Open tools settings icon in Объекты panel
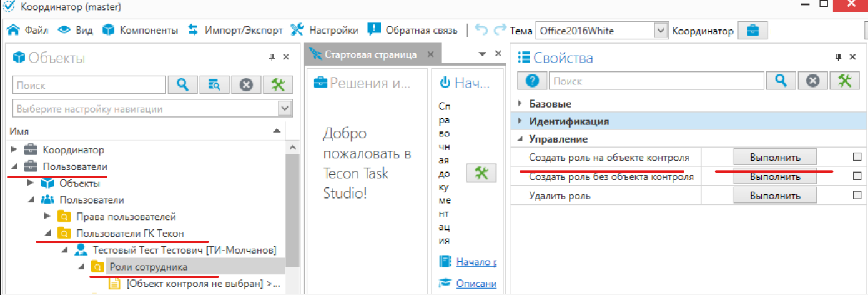The image size is (868, 295). click(x=278, y=85)
